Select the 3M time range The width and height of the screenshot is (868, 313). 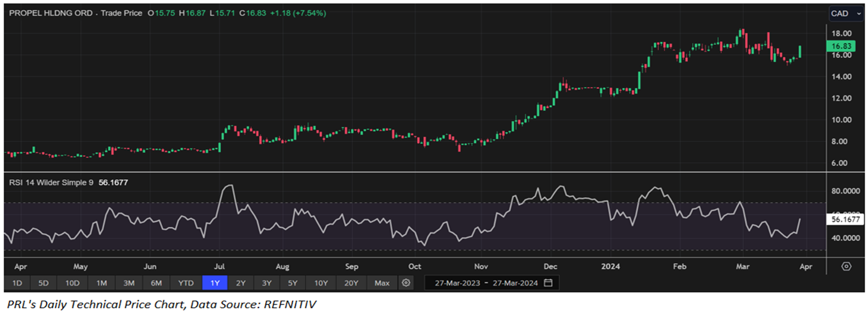point(128,283)
